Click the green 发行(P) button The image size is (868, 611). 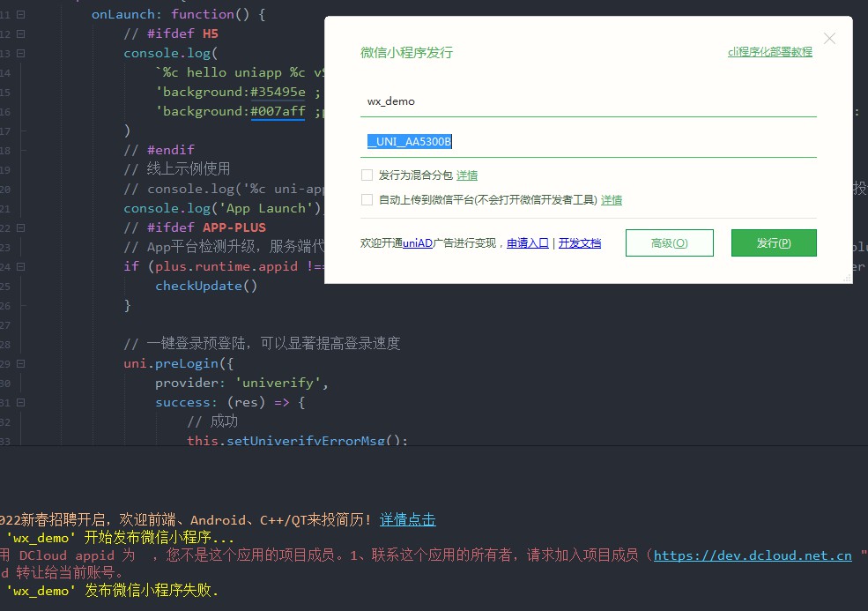click(x=774, y=243)
